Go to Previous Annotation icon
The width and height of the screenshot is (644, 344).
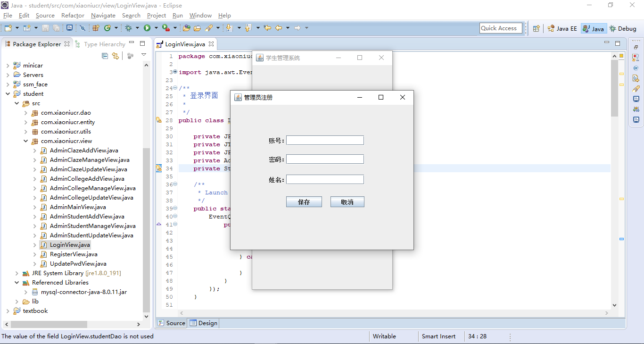point(248,28)
